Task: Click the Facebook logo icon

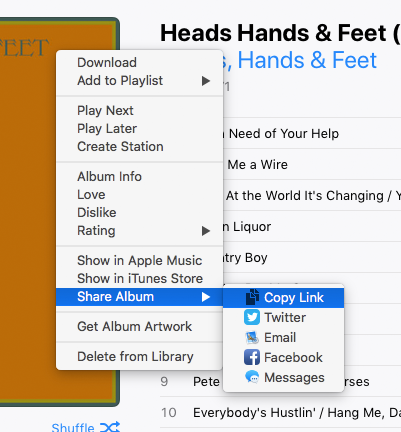Action: tap(252, 357)
